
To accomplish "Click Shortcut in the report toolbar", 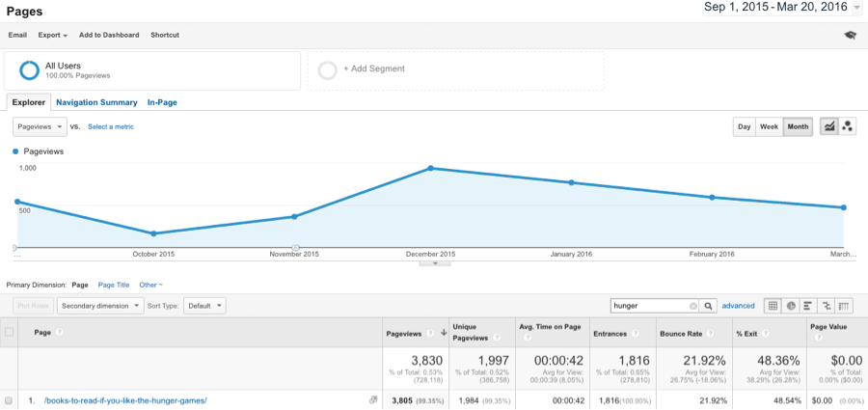I will point(165,35).
